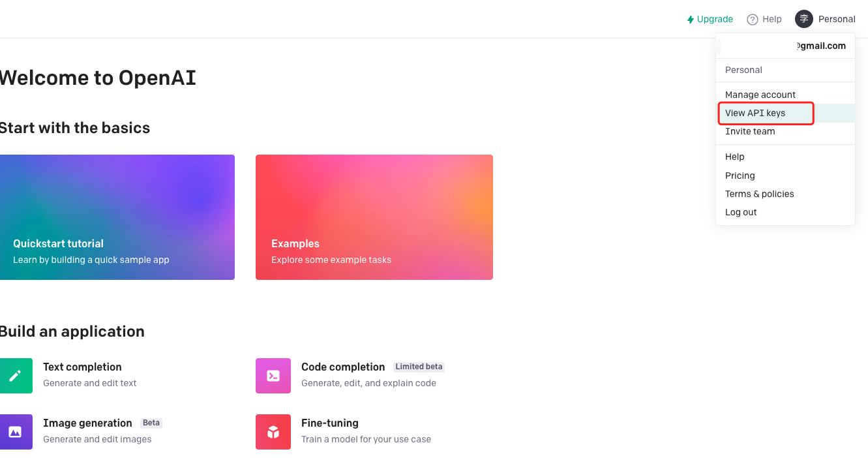
Task: Click 'Learn by building a quick sample app'
Action: pos(91,260)
